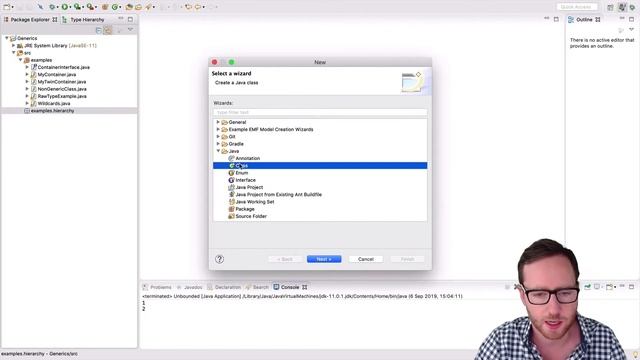This screenshot has width=640, height=360.
Task: Expand the Gradle wizard category
Action: [x=218, y=144]
